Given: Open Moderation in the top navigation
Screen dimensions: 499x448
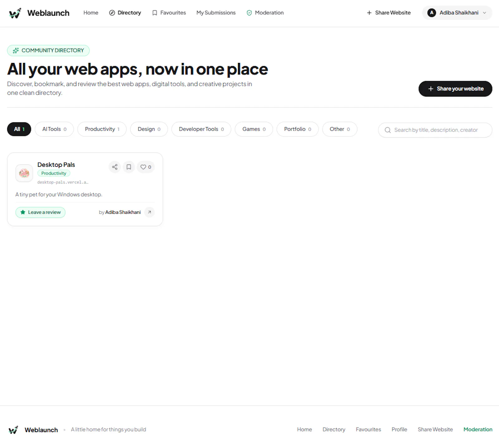Looking at the screenshot, I should point(265,13).
